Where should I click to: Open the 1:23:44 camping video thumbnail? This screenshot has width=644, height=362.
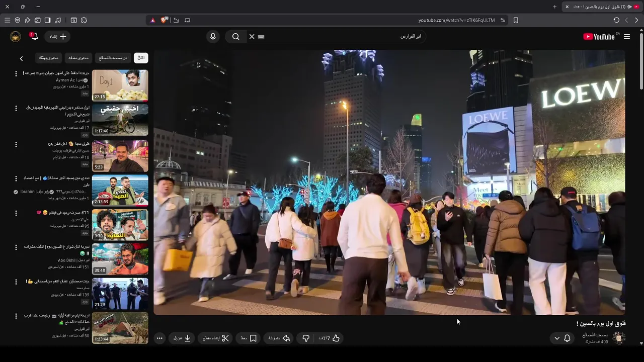[x=120, y=328]
